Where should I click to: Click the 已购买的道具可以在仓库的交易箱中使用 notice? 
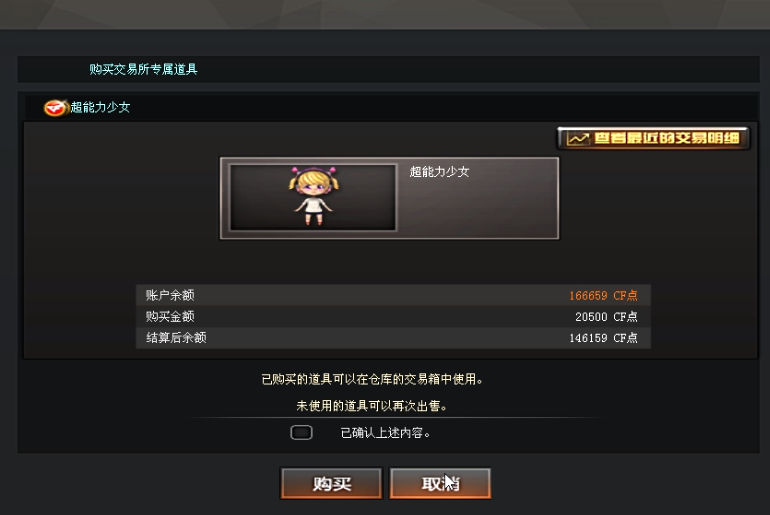click(372, 379)
